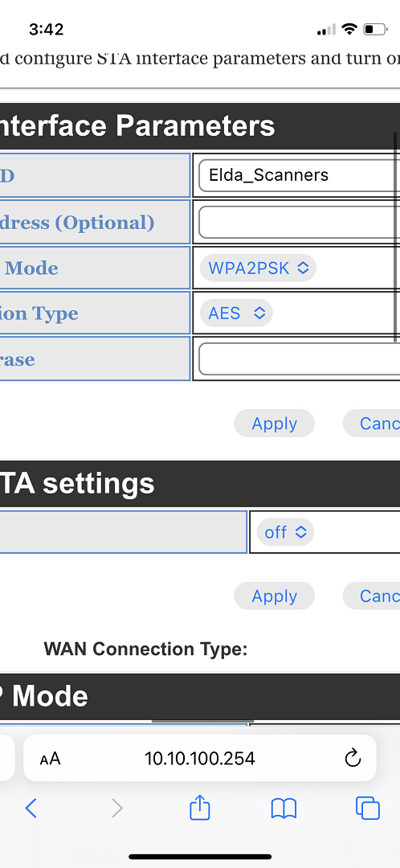Open the aA reader text-size menu
The image size is (400, 868).
50,758
